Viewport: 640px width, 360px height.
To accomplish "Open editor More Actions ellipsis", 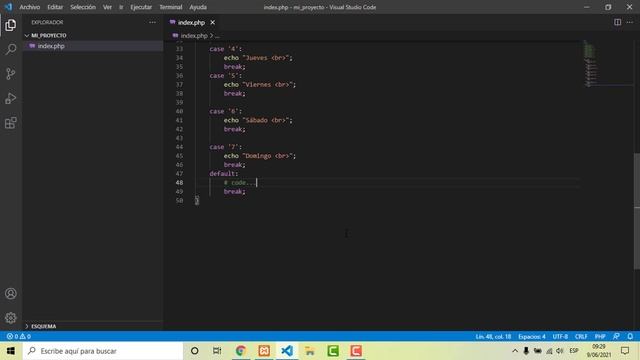I will click(x=630, y=22).
